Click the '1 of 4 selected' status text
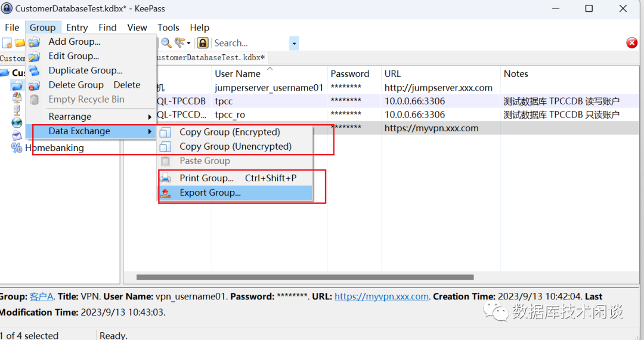 tap(30, 335)
